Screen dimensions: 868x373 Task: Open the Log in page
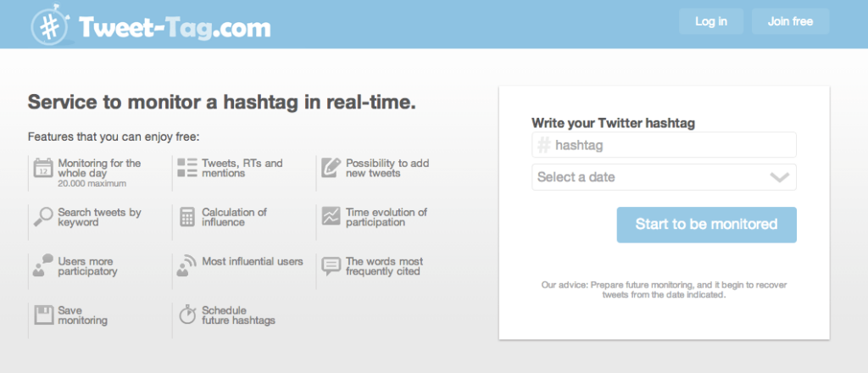coord(711,21)
